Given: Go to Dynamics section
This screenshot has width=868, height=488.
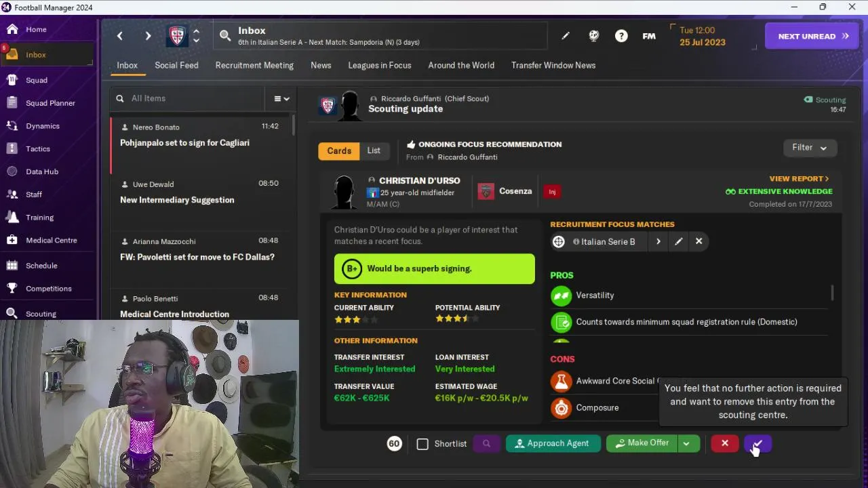Looking at the screenshot, I should click(43, 126).
